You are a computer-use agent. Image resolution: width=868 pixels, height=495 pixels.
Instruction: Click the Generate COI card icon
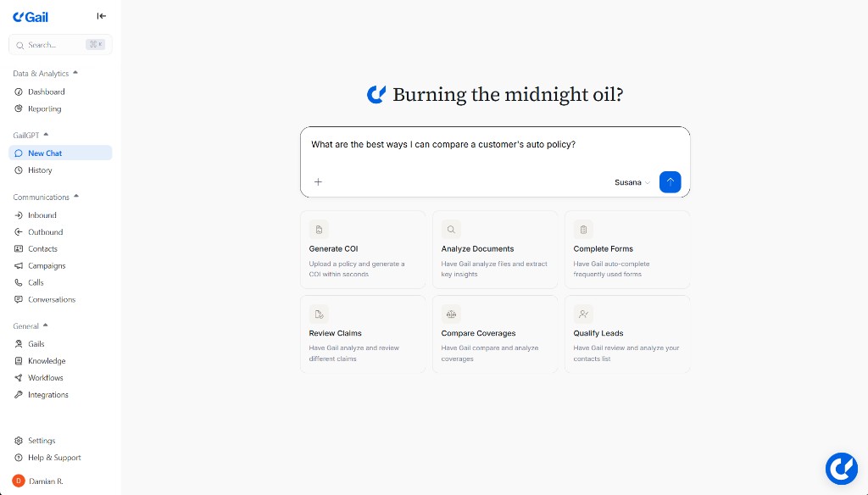coord(319,229)
